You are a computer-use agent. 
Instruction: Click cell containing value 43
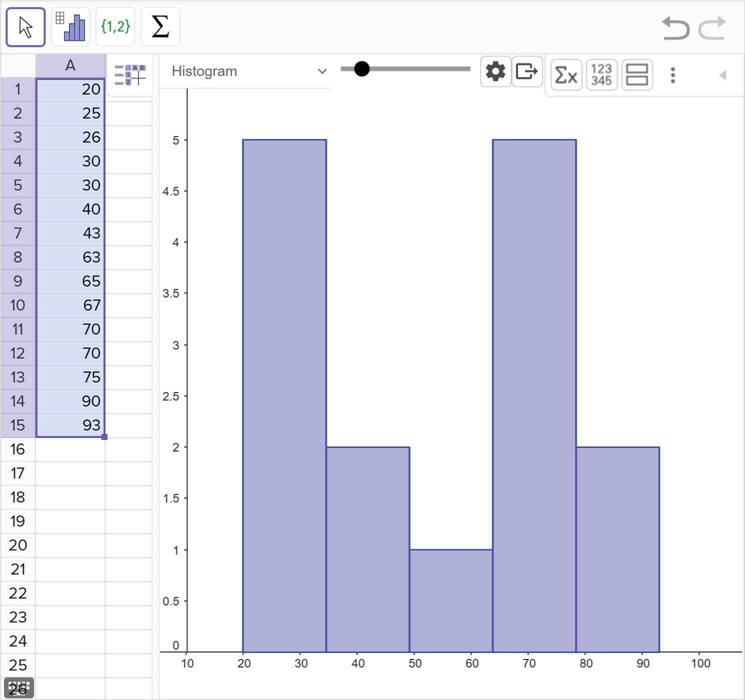pos(70,233)
